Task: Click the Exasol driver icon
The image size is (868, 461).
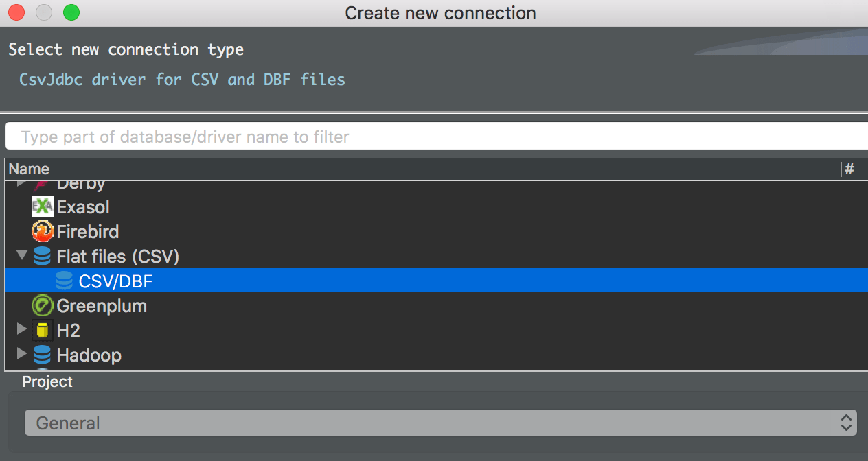Action: [42, 206]
